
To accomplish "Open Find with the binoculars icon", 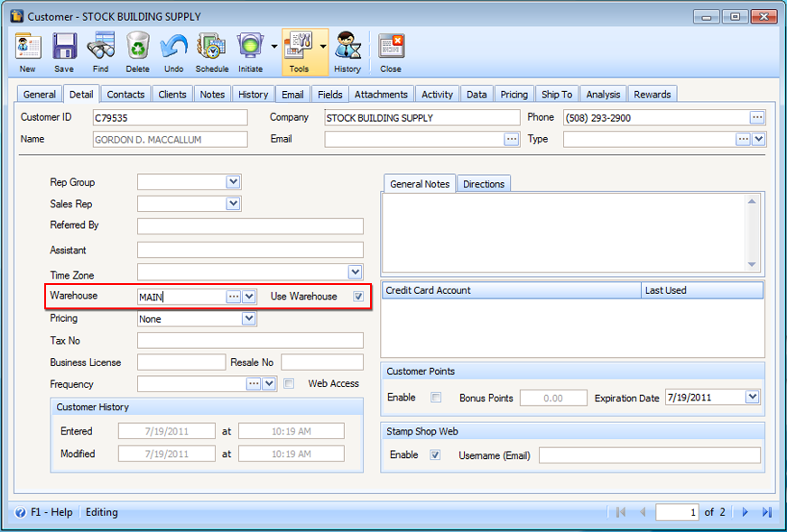I will click(x=100, y=52).
